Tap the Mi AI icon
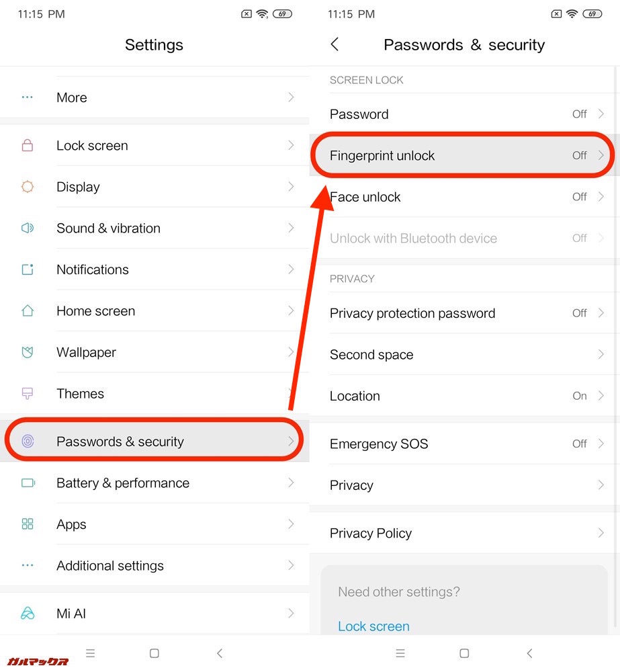This screenshot has width=620, height=672. coord(28,614)
